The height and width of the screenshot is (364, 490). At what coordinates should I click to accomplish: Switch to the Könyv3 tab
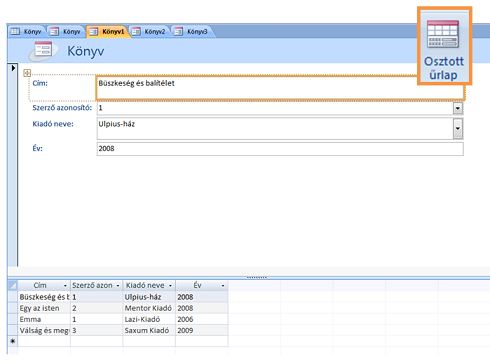[193, 32]
